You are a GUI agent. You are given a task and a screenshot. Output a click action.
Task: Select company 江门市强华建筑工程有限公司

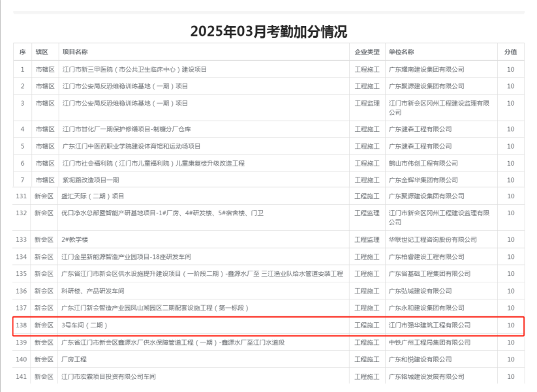click(x=429, y=325)
